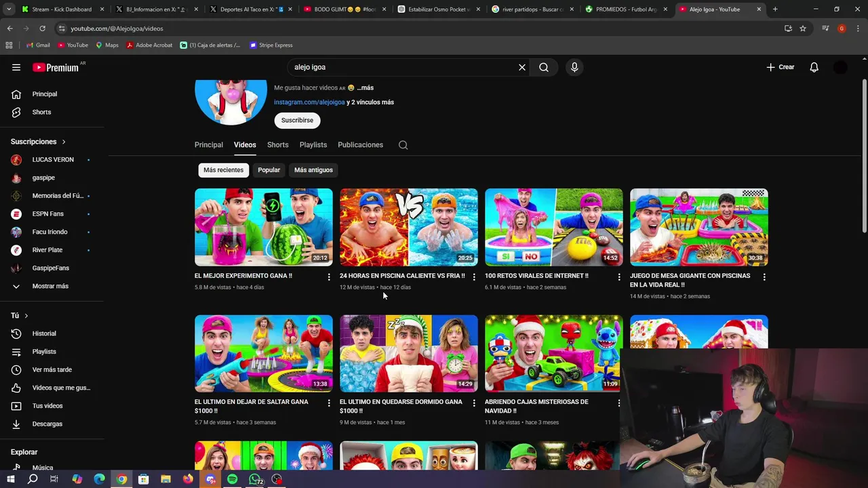Viewport: 868px width, 488px height.
Task: Open Spotify from the taskbar
Action: [233, 479]
